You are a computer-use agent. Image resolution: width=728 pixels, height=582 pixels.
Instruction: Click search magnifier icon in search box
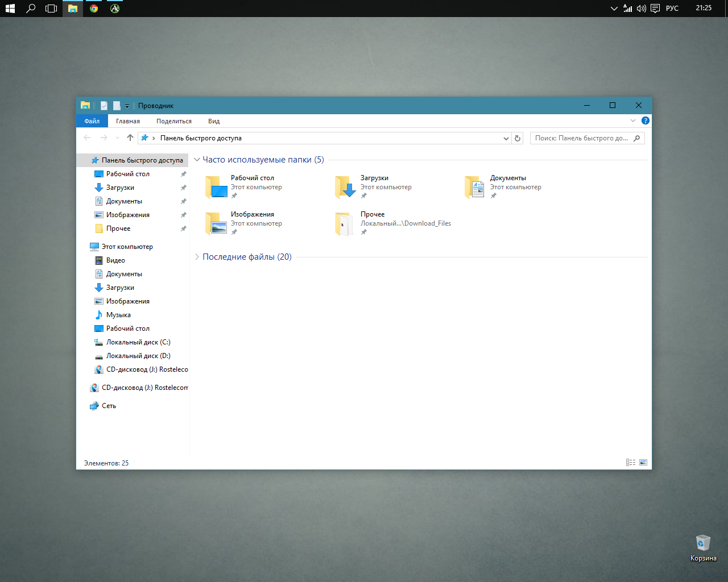[636, 138]
